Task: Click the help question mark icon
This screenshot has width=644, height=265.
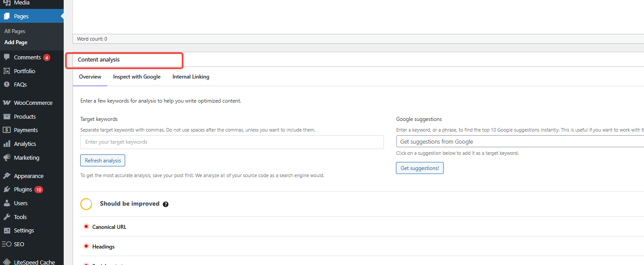Action: (166, 204)
